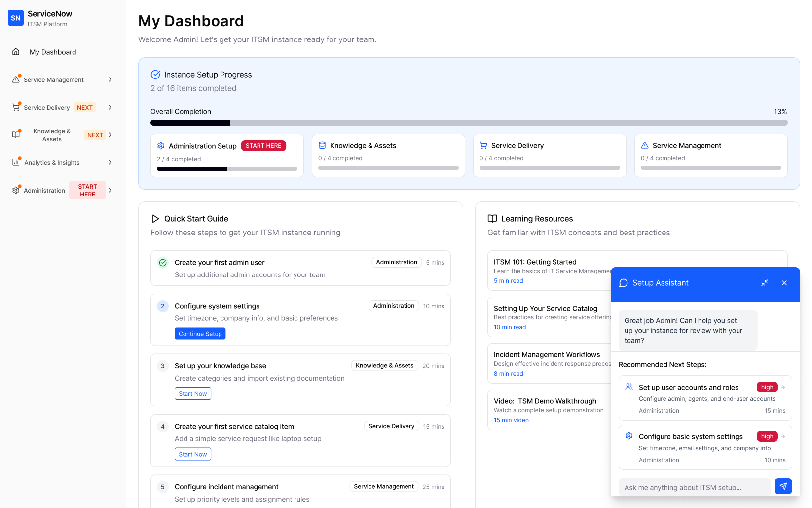Click the Learning Resources book icon

(x=492, y=219)
